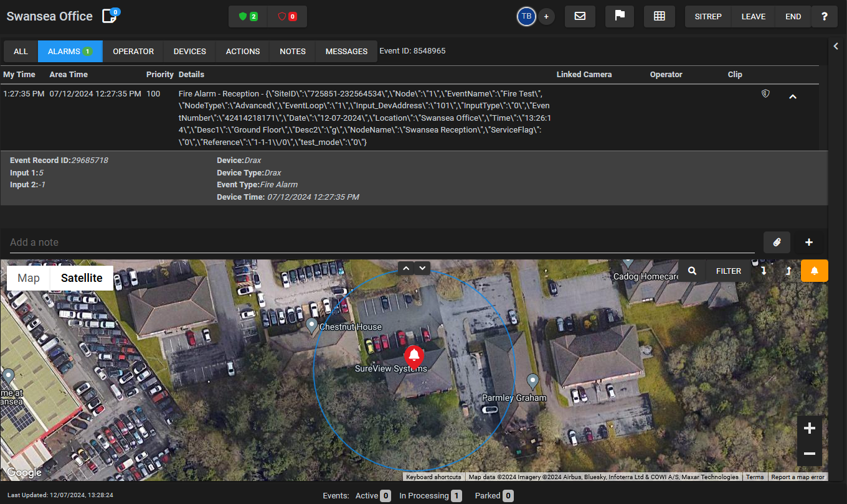
Task: Click the Linked Camera column header
Action: click(x=584, y=74)
